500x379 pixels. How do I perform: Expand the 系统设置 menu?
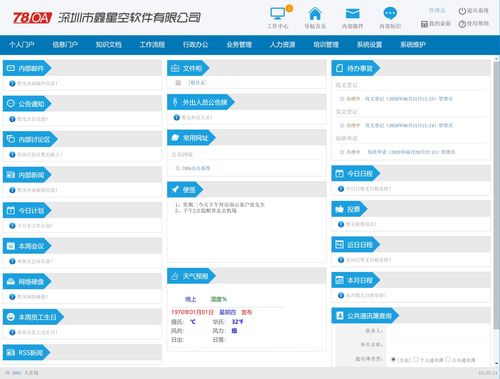(x=369, y=45)
